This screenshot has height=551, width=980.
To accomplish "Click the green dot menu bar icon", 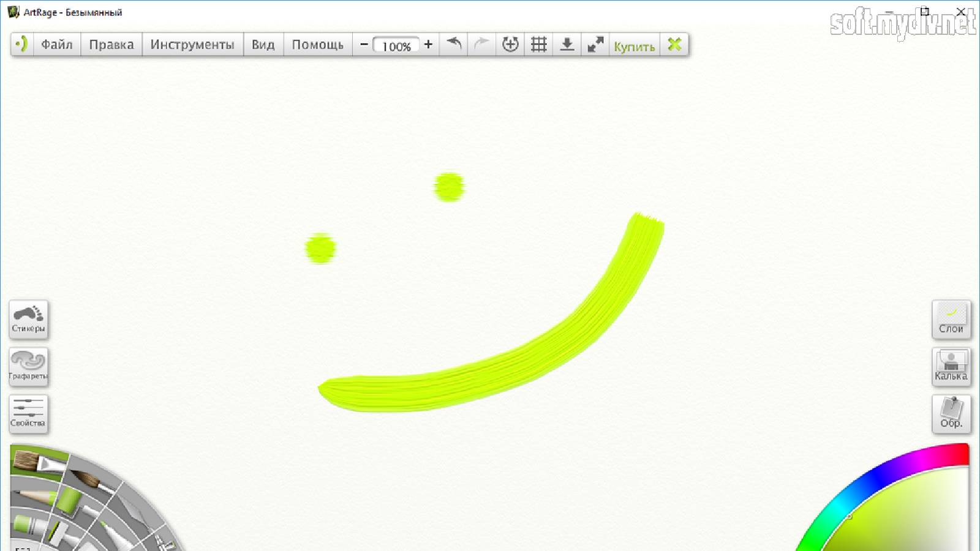I will 21,44.
